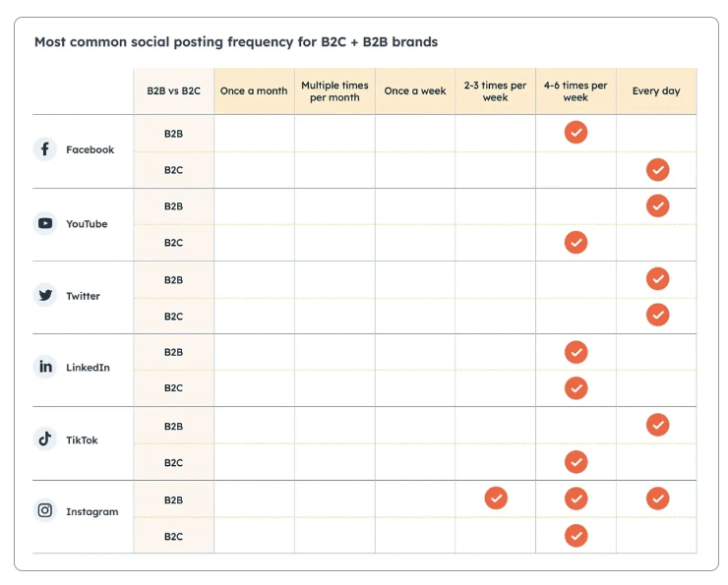Viewport: 728px width, 585px height.
Task: Click the Facebook logo icon
Action: tap(45, 149)
